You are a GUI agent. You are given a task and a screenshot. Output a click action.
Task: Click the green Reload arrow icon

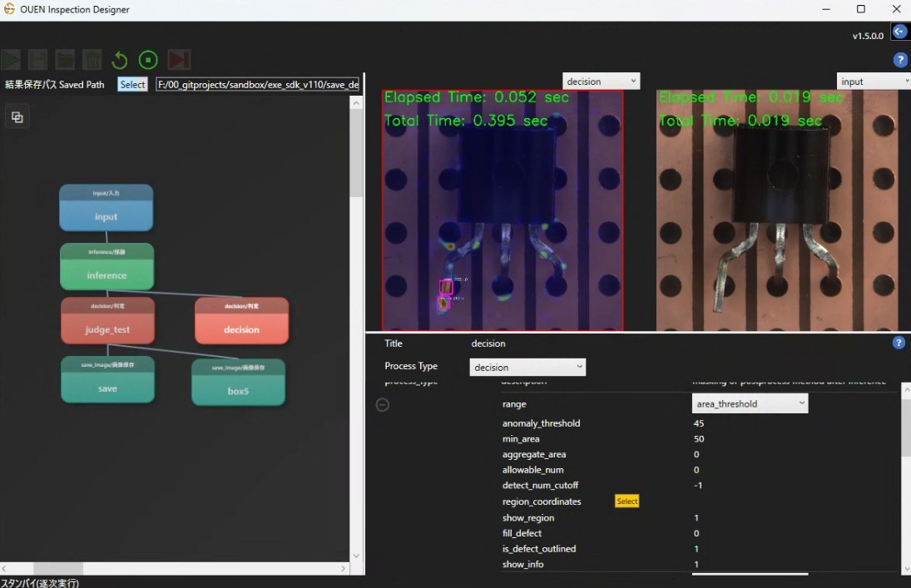click(x=119, y=60)
